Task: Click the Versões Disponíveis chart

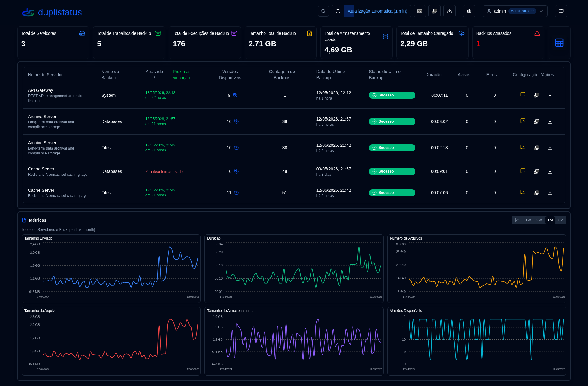Action: click(x=477, y=341)
